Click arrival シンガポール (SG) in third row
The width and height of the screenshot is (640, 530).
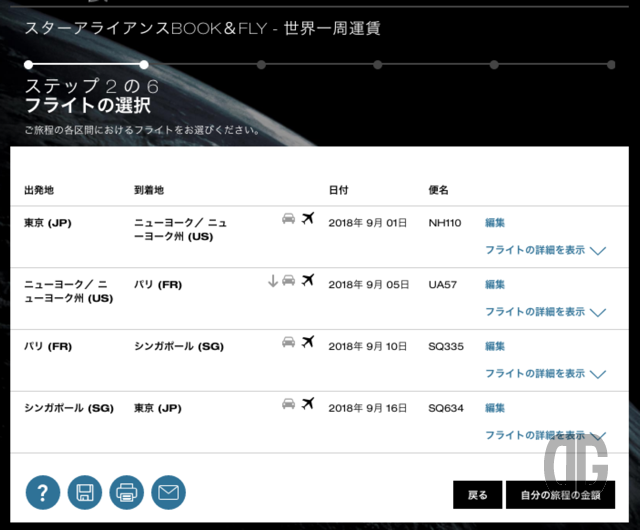coord(179,346)
